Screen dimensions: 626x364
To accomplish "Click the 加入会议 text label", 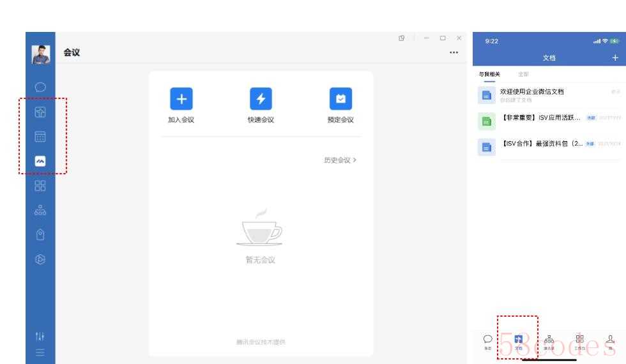I will pyautogui.click(x=181, y=120).
